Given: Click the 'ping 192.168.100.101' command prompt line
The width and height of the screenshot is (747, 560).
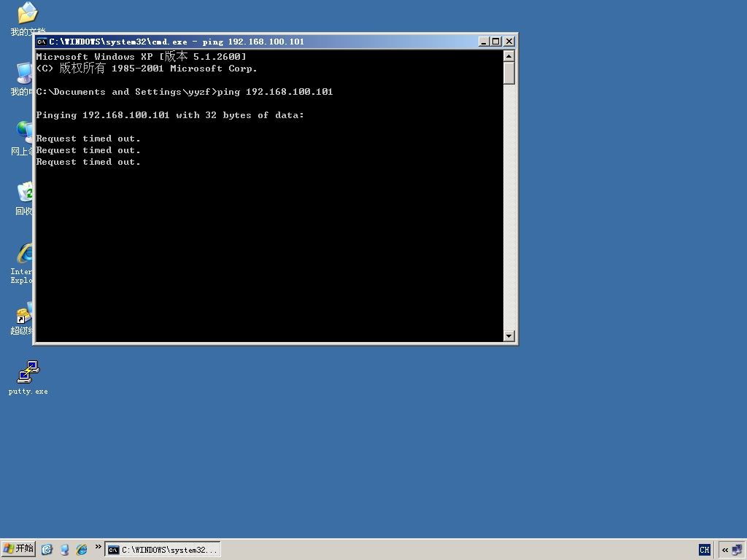Looking at the screenshot, I should 185,91.
